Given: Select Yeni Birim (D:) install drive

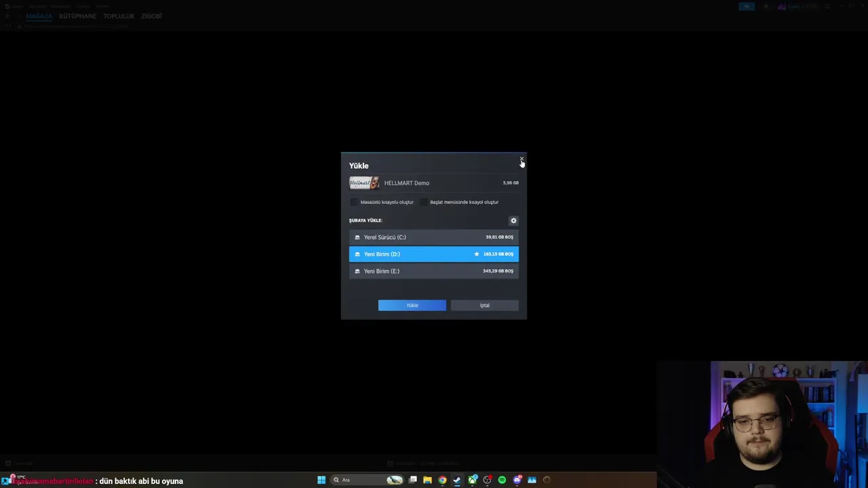Looking at the screenshot, I should point(434,254).
